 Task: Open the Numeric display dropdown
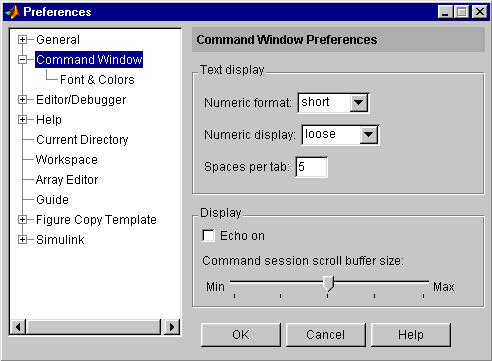tap(369, 135)
